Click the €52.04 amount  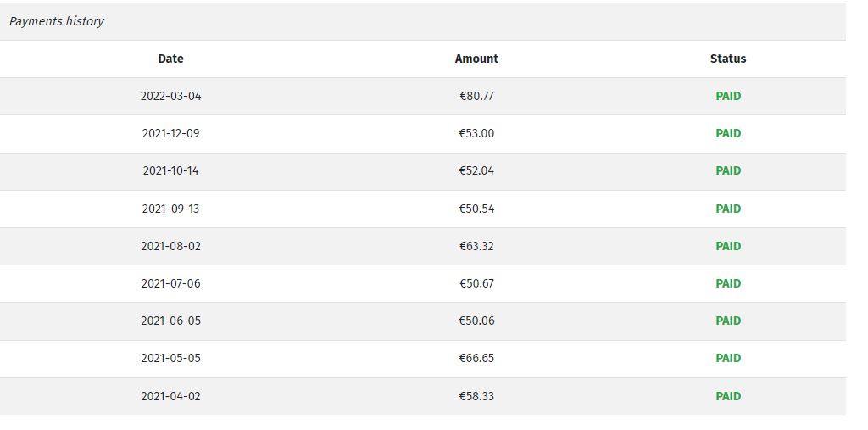point(476,170)
